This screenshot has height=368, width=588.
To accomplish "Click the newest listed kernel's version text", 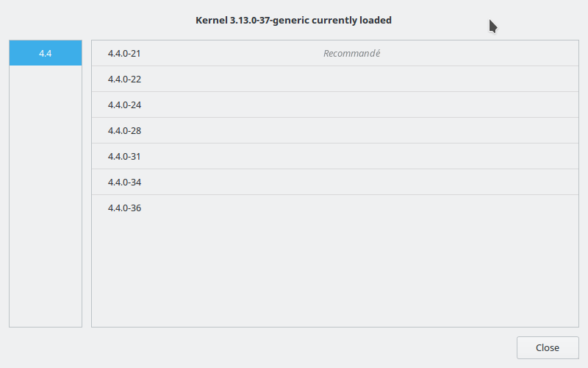I will click(124, 208).
